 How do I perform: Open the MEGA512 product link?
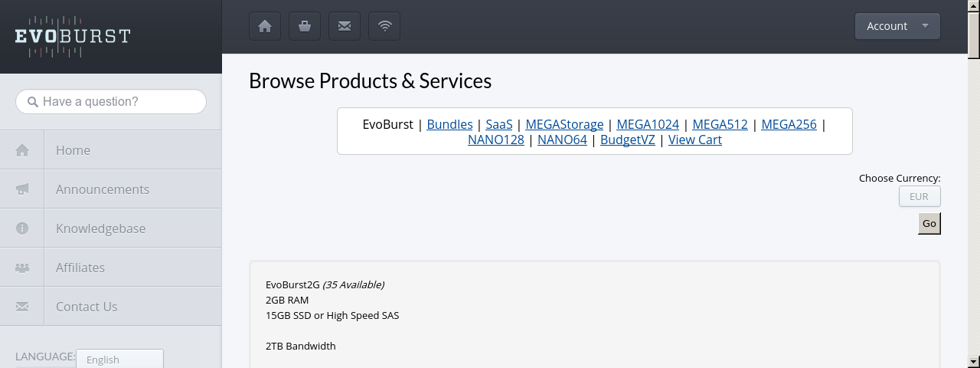pyautogui.click(x=720, y=124)
